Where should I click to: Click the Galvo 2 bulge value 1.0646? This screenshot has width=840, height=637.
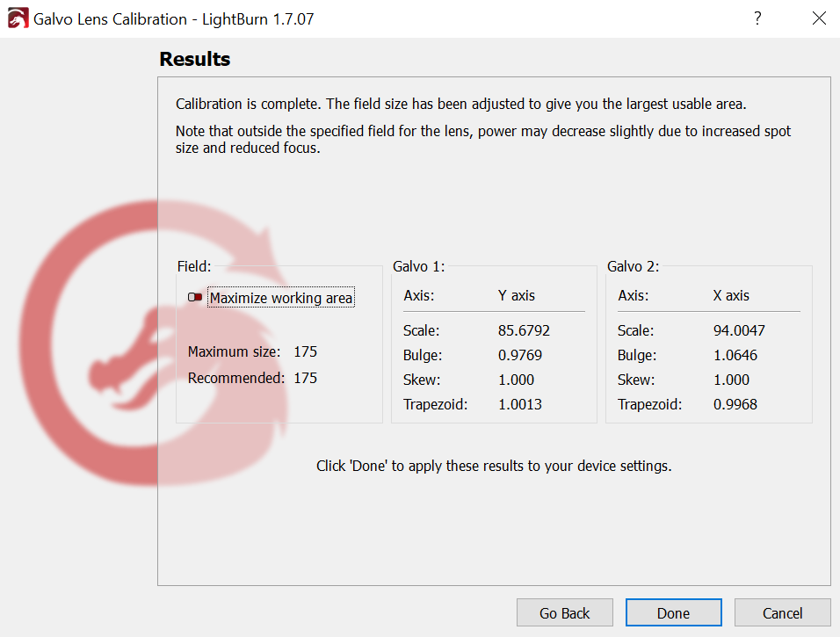pos(735,355)
